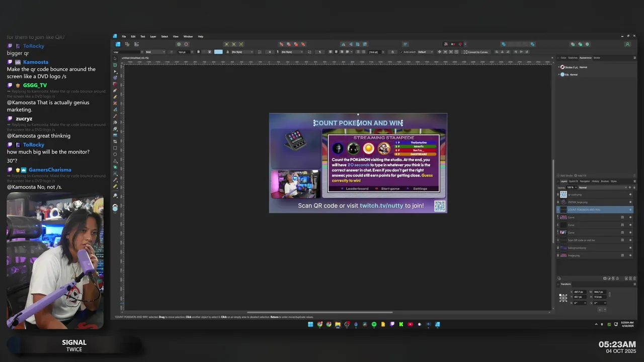Click the account profile icon
This screenshot has height=362, width=644.
point(627,44)
